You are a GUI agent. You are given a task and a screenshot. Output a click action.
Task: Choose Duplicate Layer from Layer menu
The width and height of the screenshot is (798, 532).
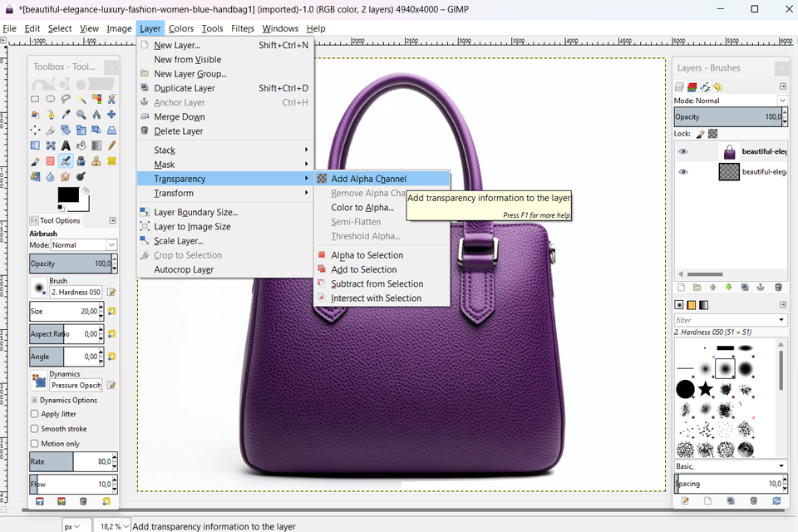point(225,88)
